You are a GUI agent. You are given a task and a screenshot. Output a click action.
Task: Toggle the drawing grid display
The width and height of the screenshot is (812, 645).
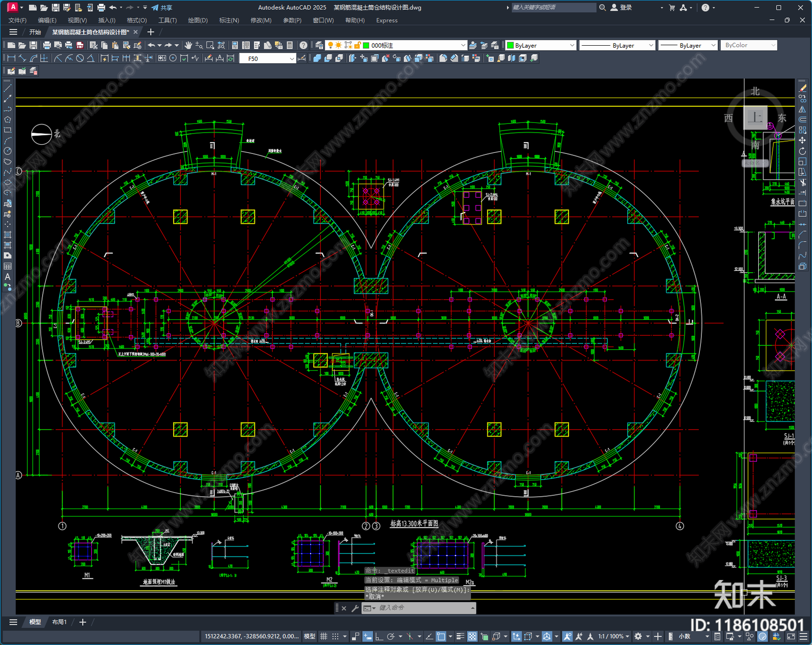coord(323,636)
